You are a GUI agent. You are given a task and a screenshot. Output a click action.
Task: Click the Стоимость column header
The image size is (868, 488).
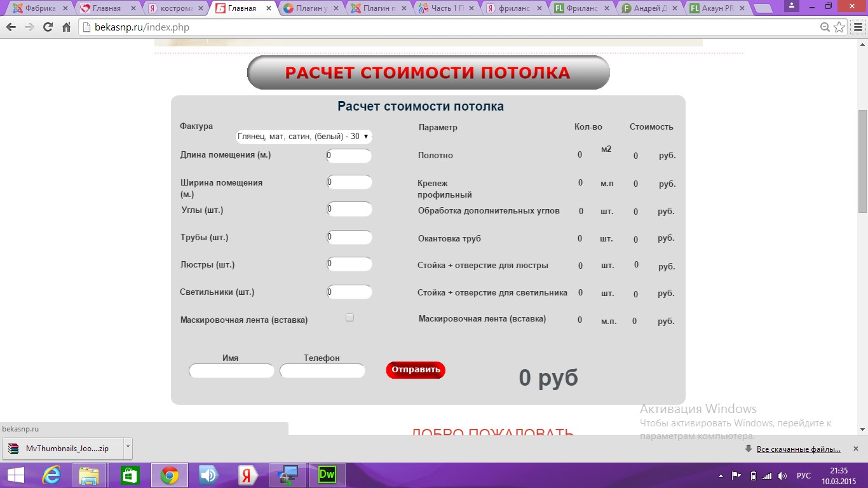(x=651, y=127)
